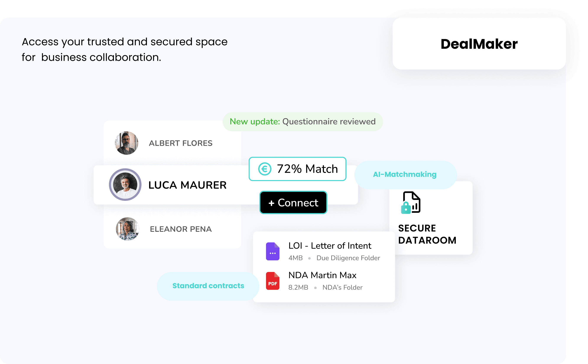The height and width of the screenshot is (364, 588).
Task: Open LOI - Letter of Intent file
Action: [330, 246]
